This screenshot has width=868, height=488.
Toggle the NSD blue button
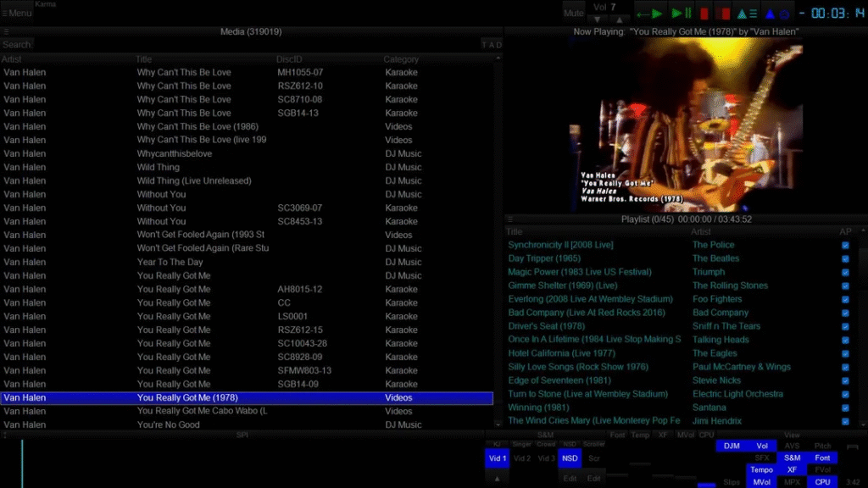(570, 458)
